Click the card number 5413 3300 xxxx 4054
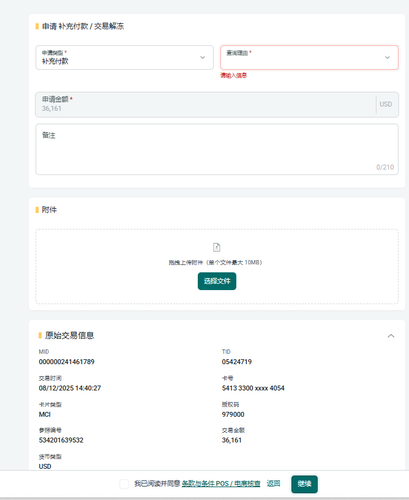 pos(253,388)
